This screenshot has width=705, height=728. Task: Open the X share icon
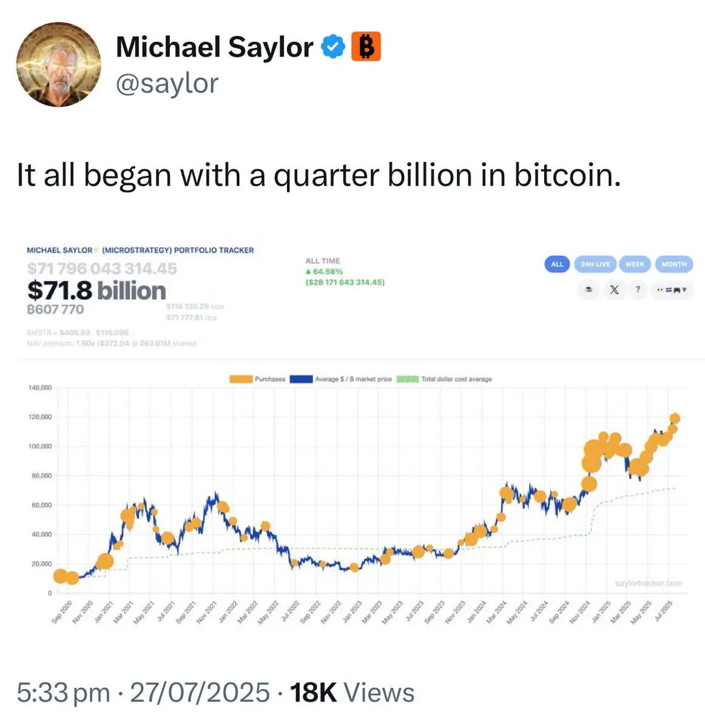click(x=614, y=290)
